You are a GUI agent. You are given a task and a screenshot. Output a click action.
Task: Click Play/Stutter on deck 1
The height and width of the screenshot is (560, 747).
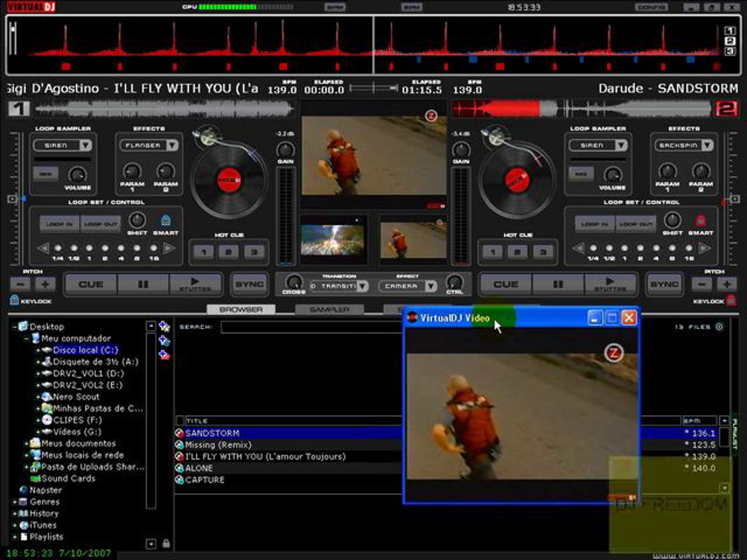[x=195, y=285]
